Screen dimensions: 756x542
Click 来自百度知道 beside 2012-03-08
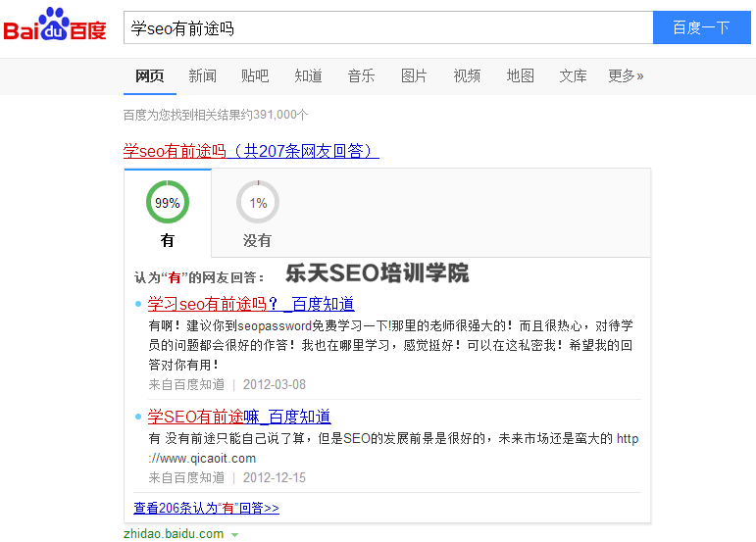click(x=186, y=384)
